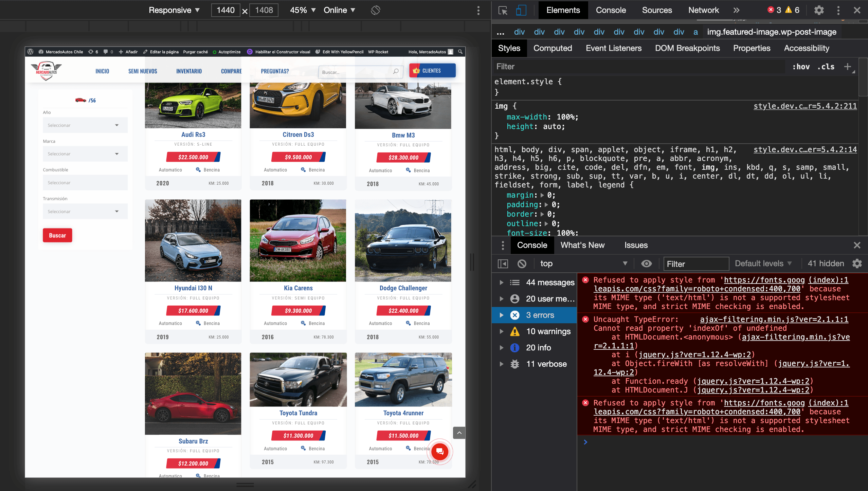Click the updates icon showing 6
Screen dimensions: 868x491
(93, 52)
